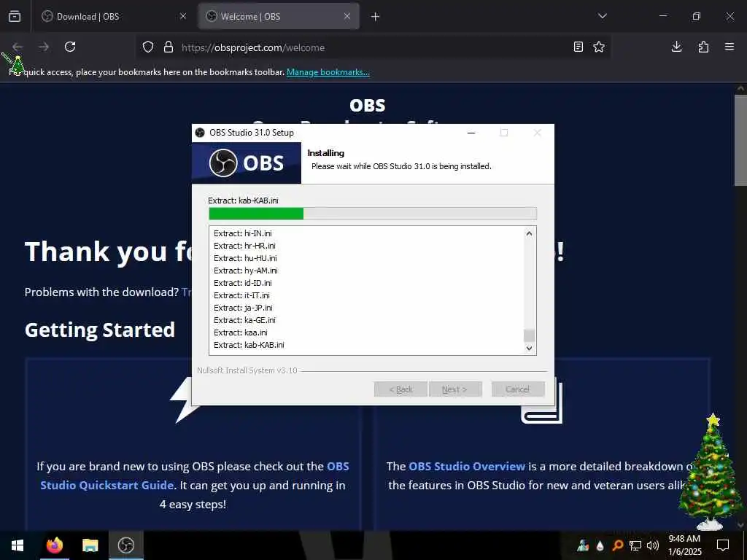This screenshot has height=560, width=747.
Task: Click the disabled Back button in the installer
Action: [400, 389]
